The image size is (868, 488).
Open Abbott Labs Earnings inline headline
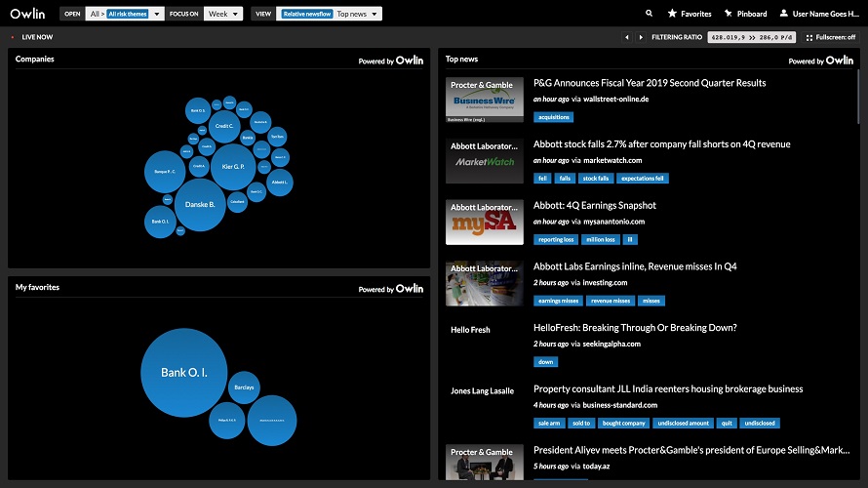[635, 266]
